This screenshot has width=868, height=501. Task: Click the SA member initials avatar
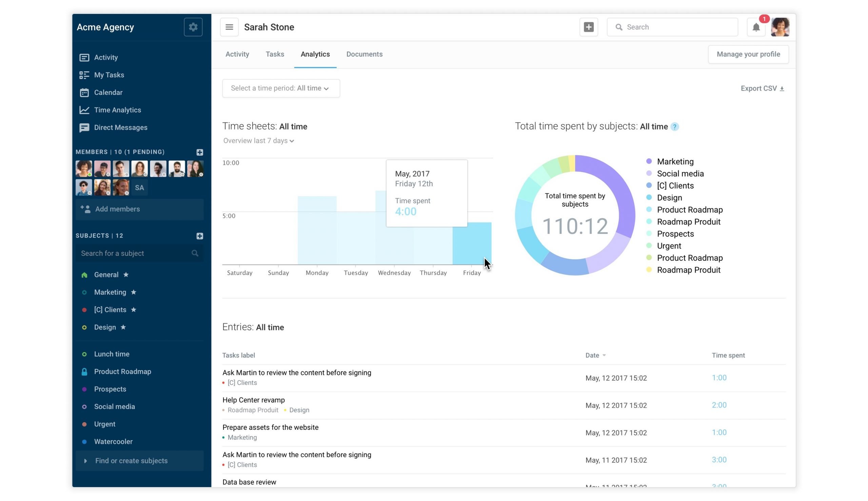point(139,188)
